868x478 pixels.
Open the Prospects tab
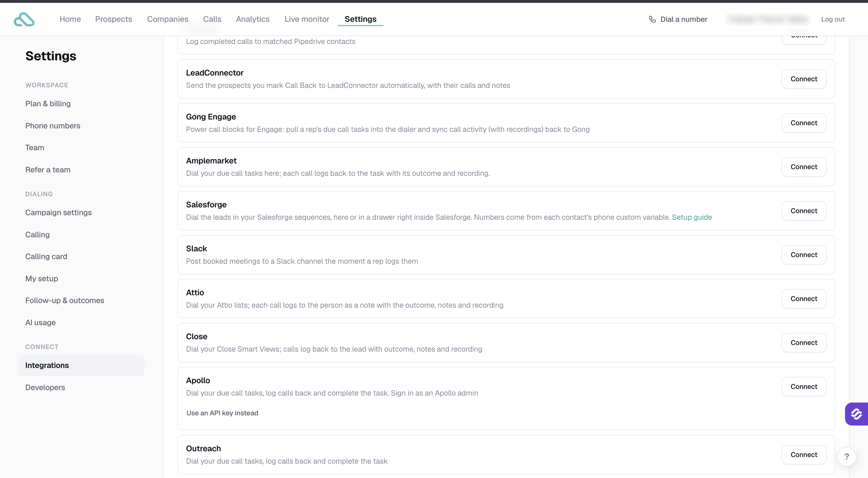tap(114, 19)
